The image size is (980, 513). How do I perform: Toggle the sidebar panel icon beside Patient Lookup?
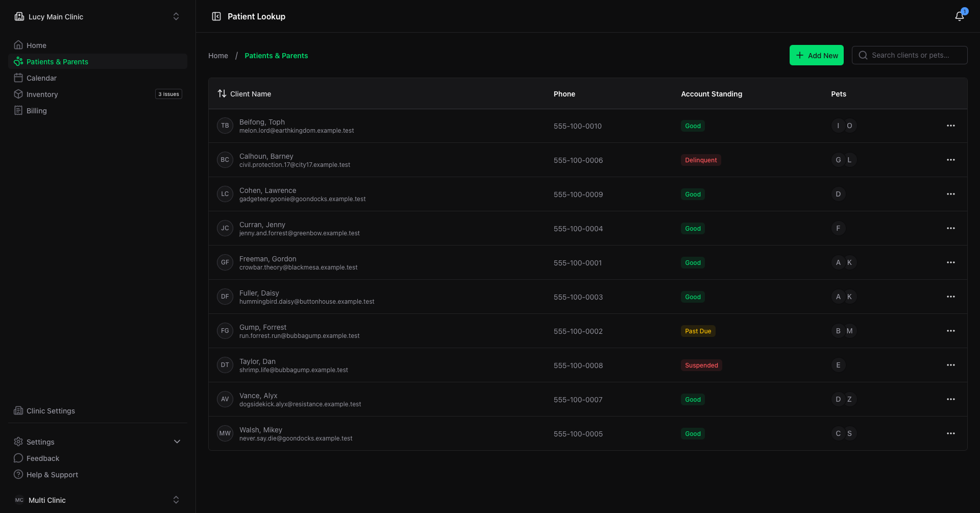(x=216, y=16)
